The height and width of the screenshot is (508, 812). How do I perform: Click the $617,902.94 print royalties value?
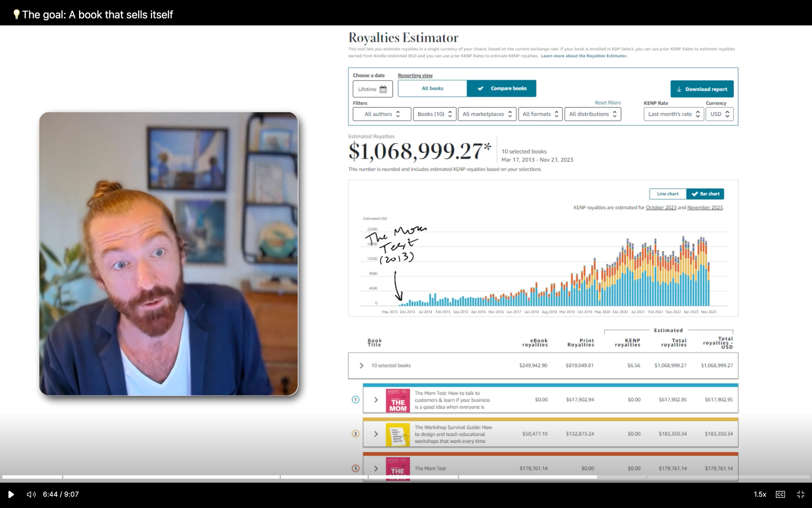(x=580, y=399)
